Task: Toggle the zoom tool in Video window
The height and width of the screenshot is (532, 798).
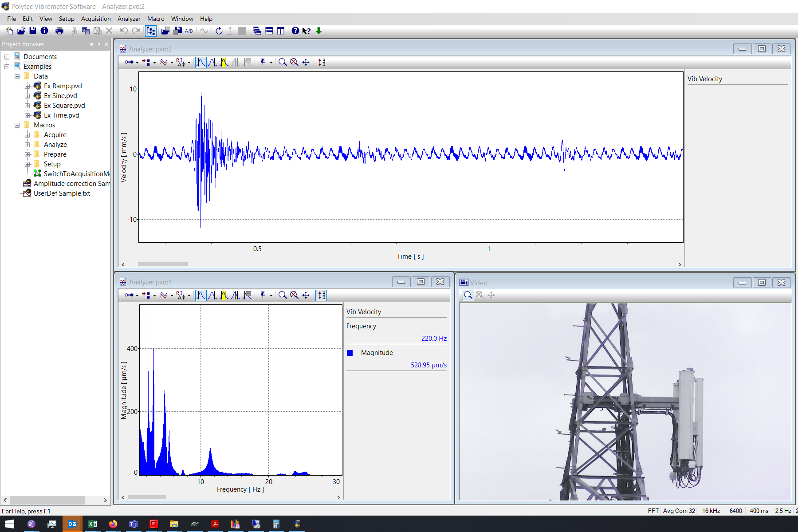Action: [x=468, y=295]
